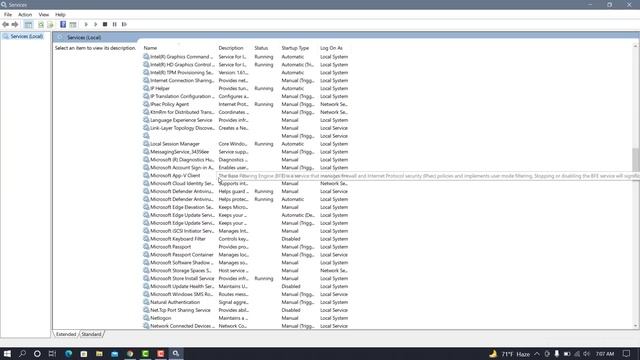Click the Restart Service icon
The height and width of the screenshot is (360, 640).
tap(124, 24)
